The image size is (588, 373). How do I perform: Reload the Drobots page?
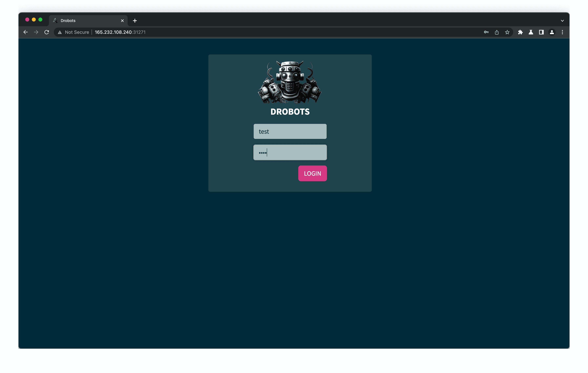[47, 32]
